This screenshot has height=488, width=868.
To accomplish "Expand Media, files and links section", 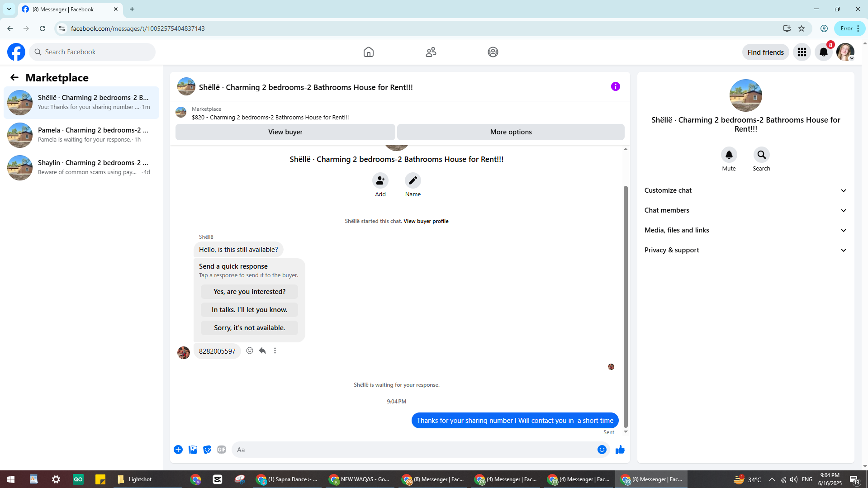I will pyautogui.click(x=746, y=230).
